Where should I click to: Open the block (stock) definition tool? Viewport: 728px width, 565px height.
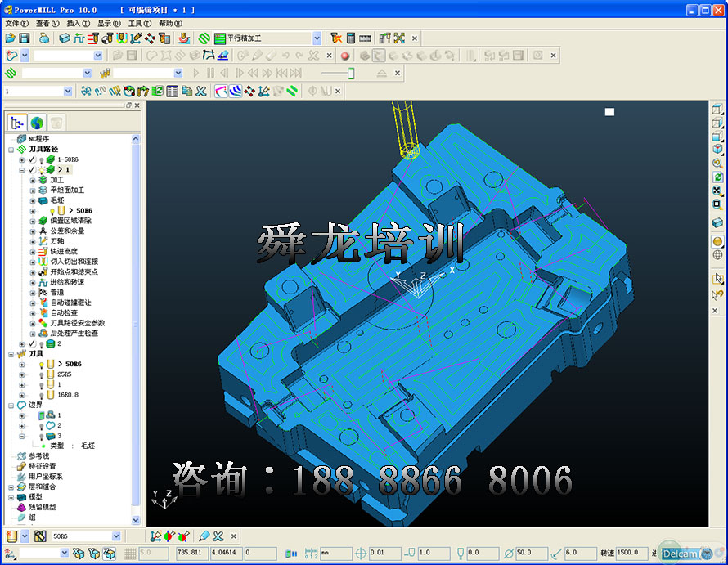(64, 38)
